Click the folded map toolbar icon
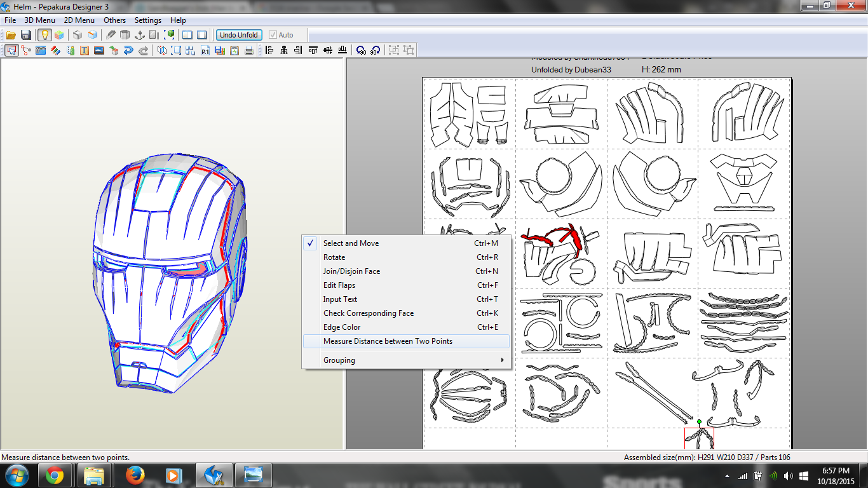Viewport: 868px width, 488px height. click(162, 50)
